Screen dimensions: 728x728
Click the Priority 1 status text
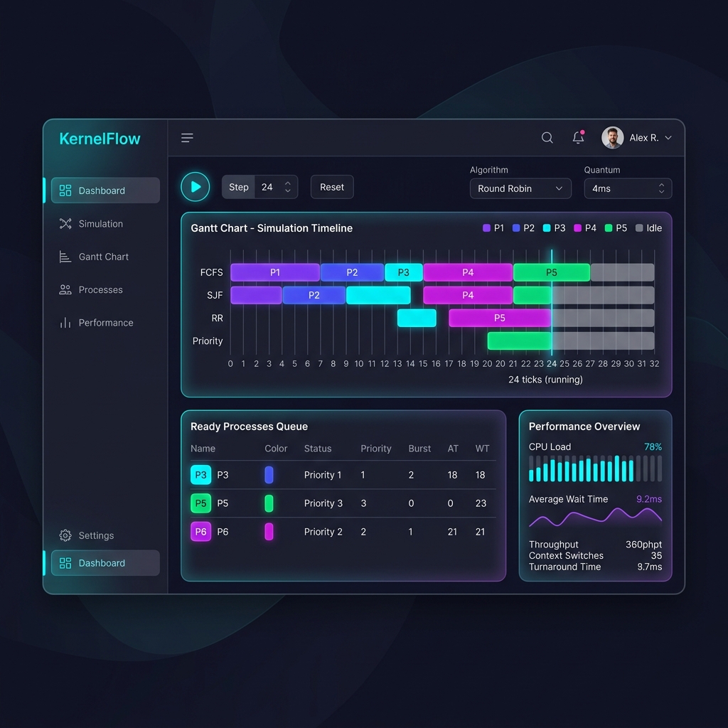pos(323,475)
